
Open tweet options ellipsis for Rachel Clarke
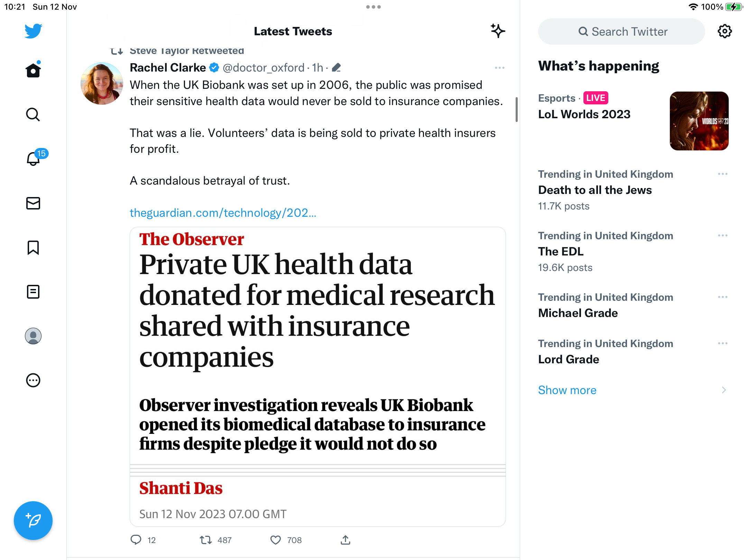(x=499, y=68)
